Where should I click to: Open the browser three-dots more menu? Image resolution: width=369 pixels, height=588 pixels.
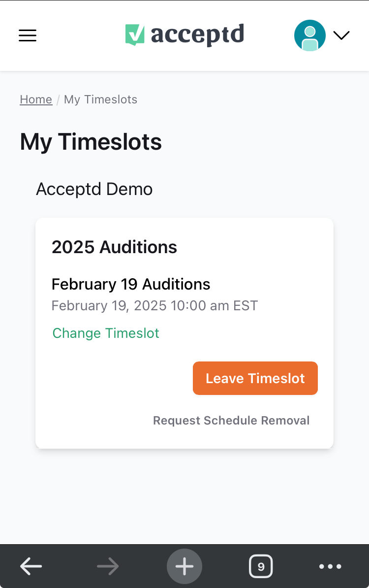click(330, 566)
